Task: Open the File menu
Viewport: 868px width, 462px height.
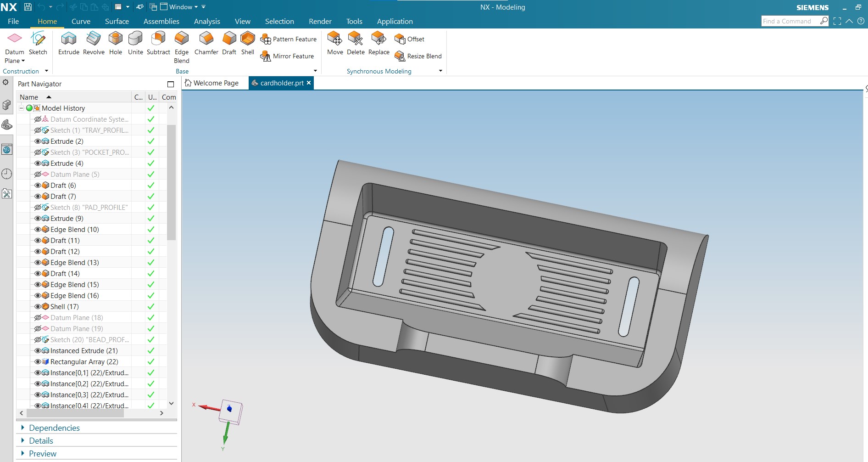Action: [x=13, y=21]
